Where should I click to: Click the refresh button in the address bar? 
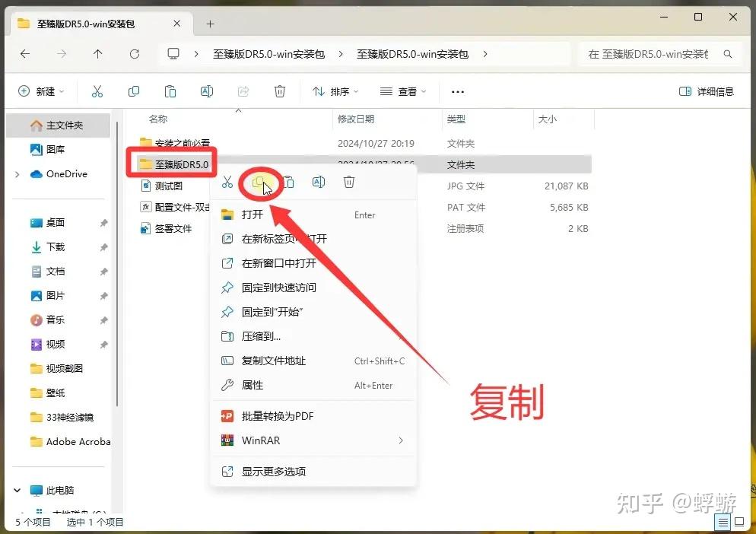(x=135, y=53)
